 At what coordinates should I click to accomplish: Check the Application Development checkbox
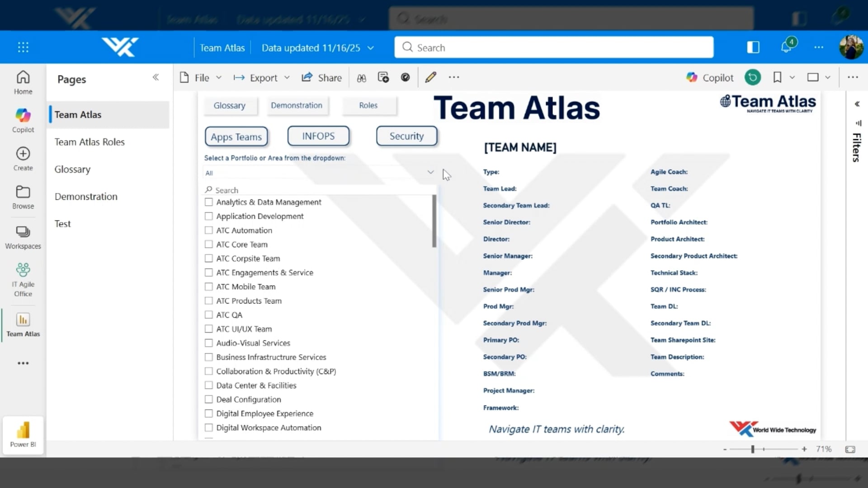point(208,216)
